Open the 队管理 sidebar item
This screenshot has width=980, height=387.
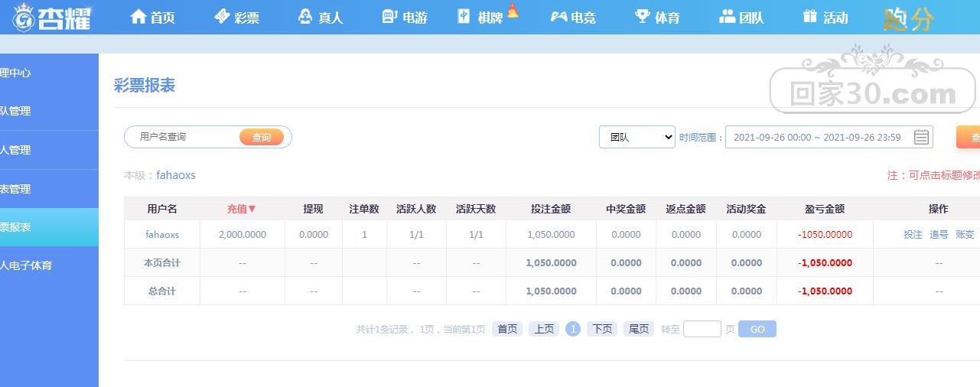pyautogui.click(x=49, y=111)
